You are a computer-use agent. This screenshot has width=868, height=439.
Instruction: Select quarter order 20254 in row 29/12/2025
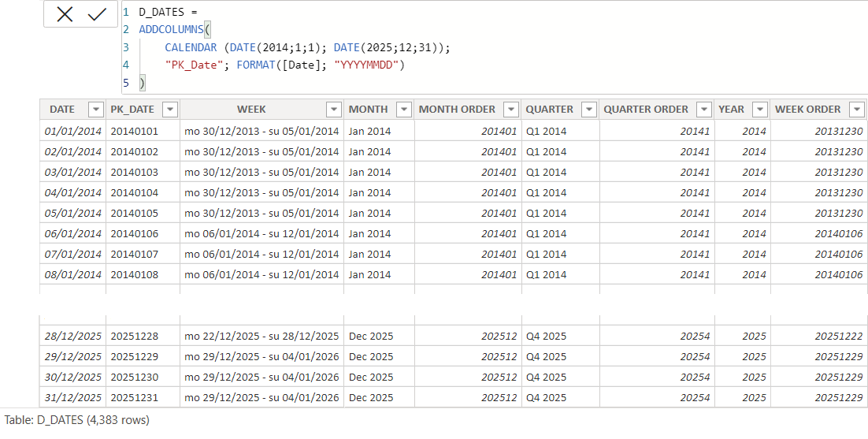click(657, 356)
